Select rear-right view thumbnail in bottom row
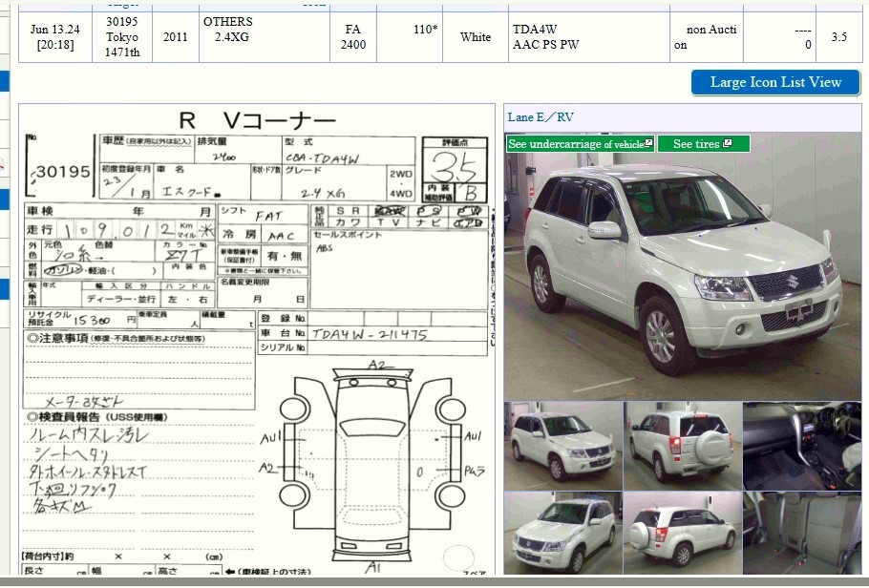Viewport: 869px width, 588px height. (x=682, y=534)
